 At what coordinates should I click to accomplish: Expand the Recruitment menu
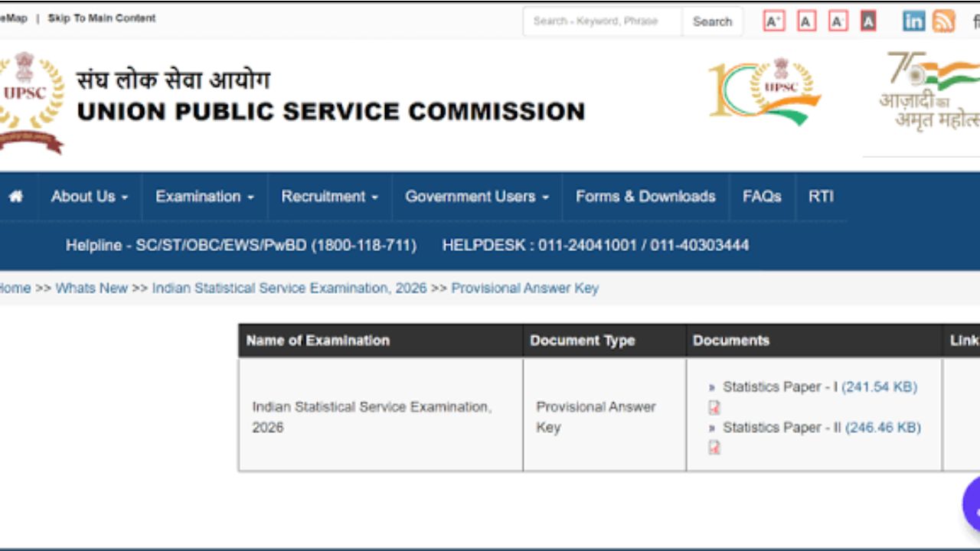[x=330, y=197]
